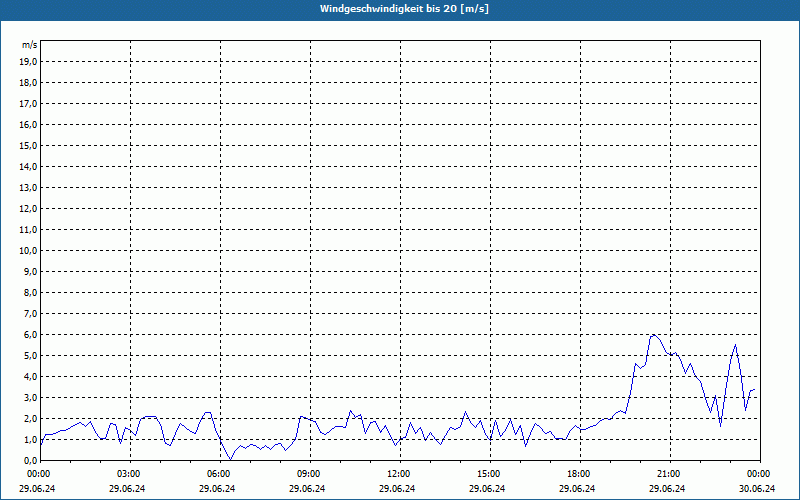Click the 19,0 y-axis label
The image size is (800, 500).
coord(29,62)
